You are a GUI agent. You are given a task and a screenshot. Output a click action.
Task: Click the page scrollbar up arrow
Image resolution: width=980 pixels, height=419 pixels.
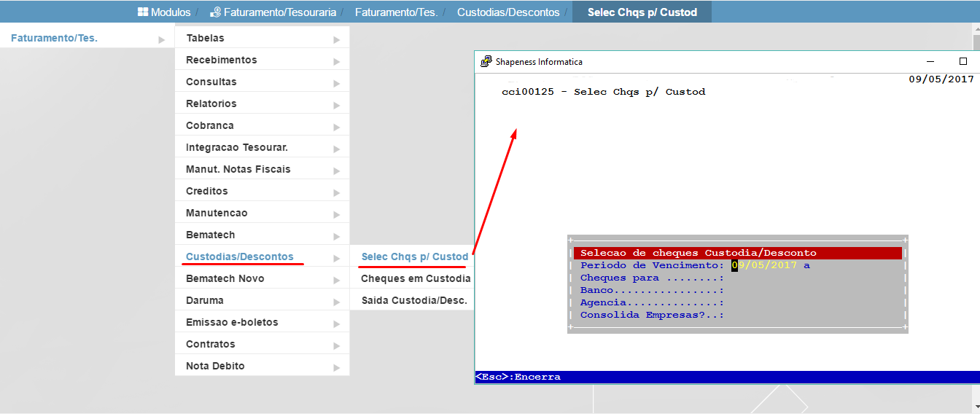click(x=976, y=28)
